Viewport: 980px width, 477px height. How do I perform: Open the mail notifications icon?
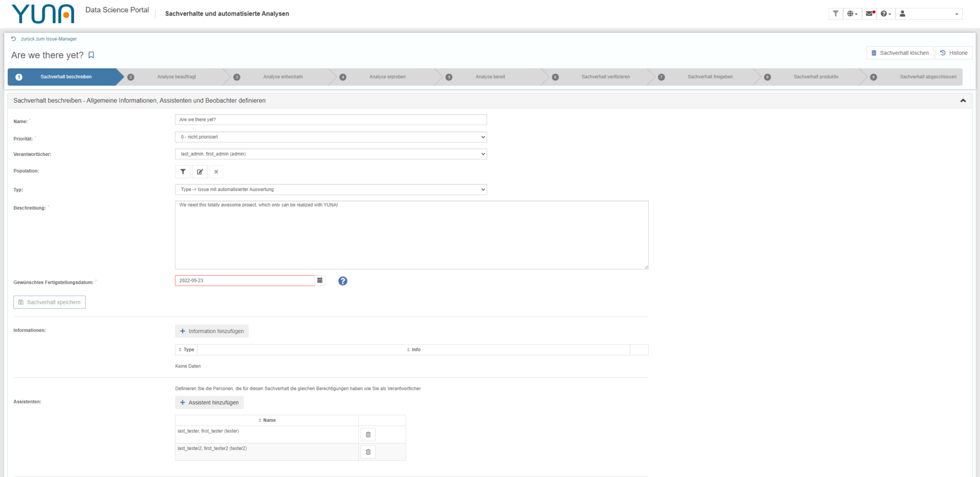coord(870,14)
